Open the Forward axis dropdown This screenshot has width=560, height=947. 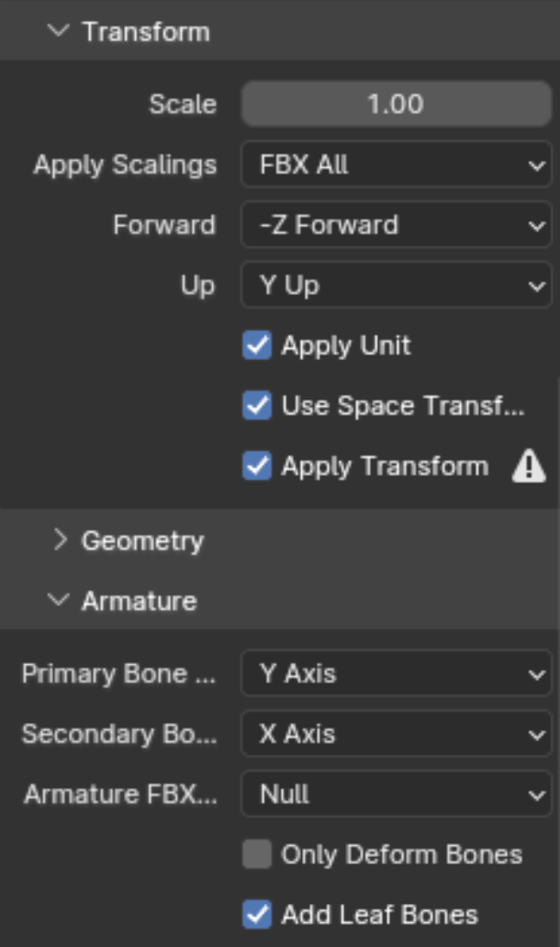(x=397, y=225)
